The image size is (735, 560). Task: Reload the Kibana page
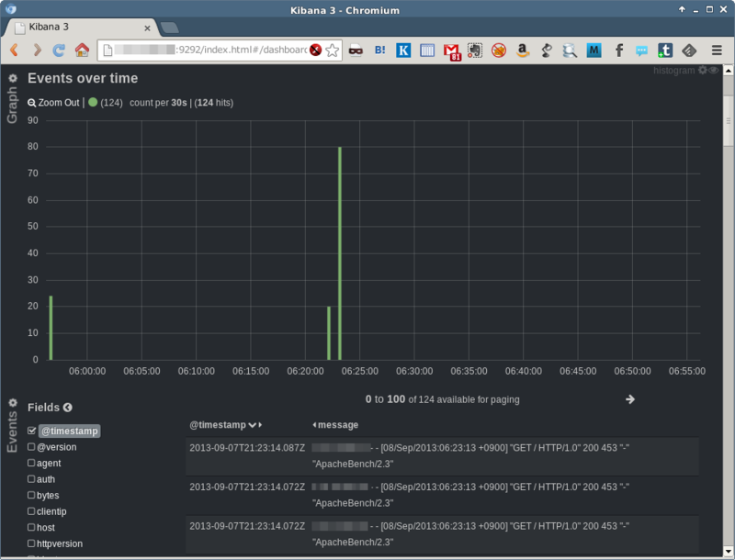pos(59,50)
